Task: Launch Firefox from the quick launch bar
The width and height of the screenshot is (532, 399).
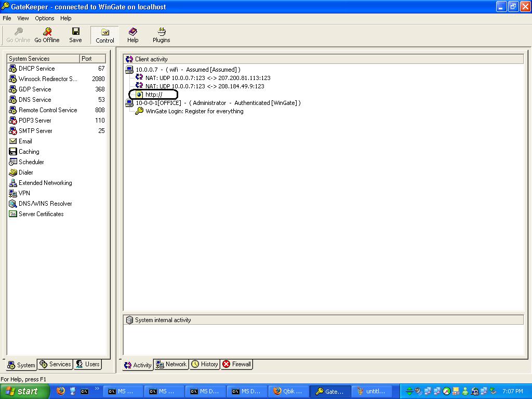Action: click(61, 391)
